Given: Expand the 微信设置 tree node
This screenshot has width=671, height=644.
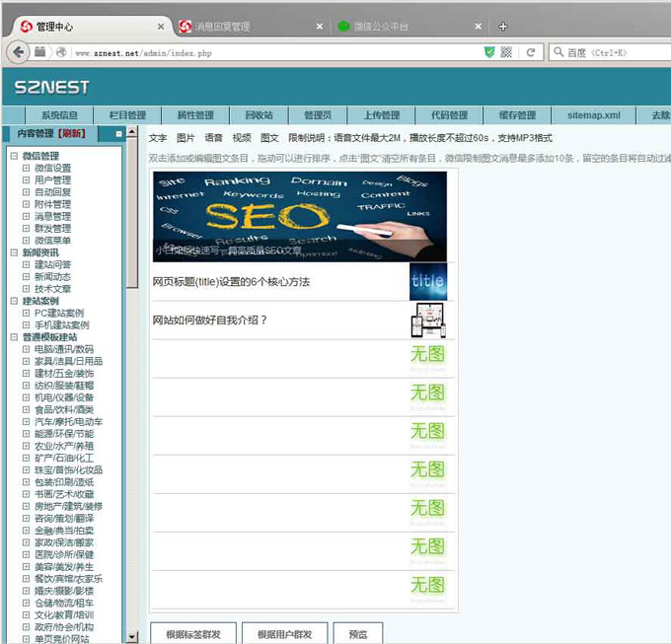Looking at the screenshot, I should [26, 168].
